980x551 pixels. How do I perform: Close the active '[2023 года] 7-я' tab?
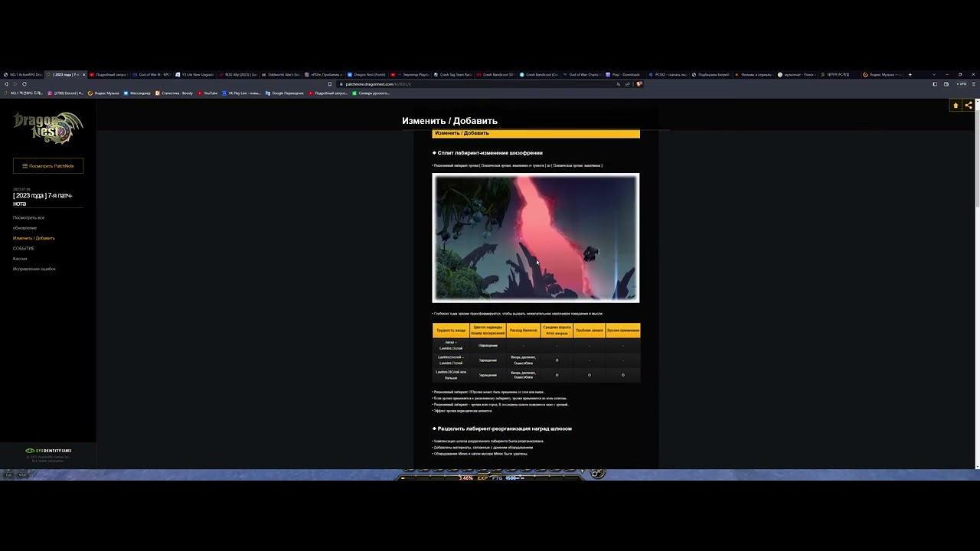click(83, 75)
